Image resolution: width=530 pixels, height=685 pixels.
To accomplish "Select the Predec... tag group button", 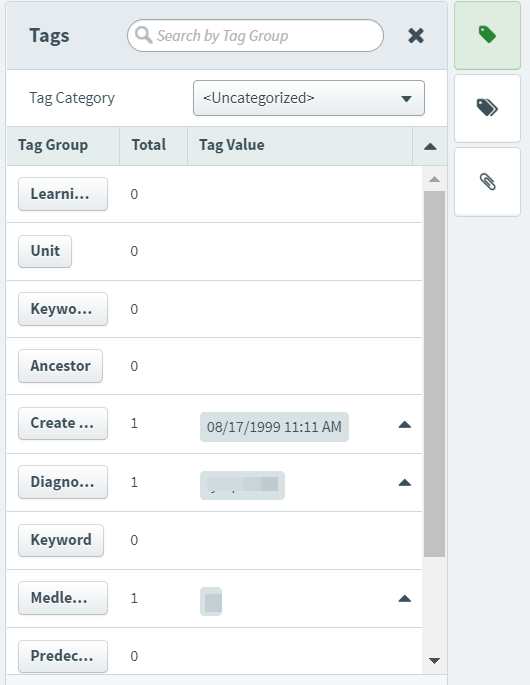I will pyautogui.click(x=63, y=656).
